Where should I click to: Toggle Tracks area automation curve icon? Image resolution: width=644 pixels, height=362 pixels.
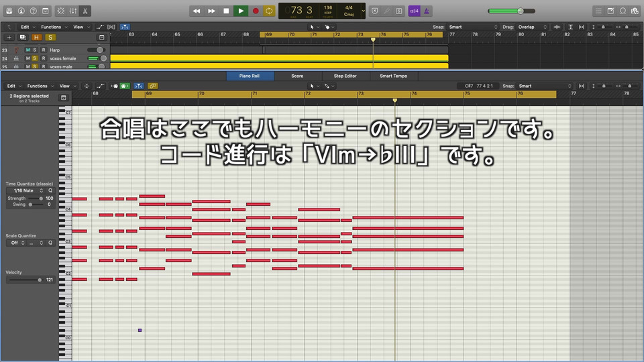point(100,27)
